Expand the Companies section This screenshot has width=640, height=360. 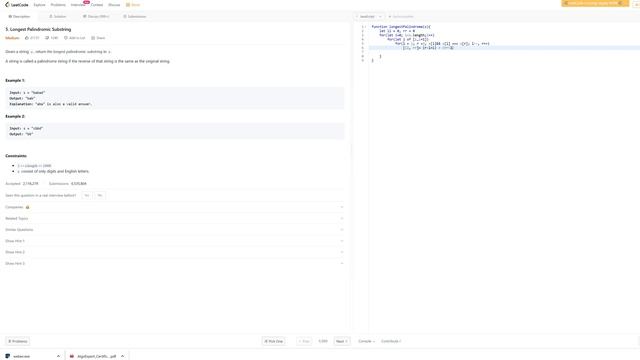174,207
